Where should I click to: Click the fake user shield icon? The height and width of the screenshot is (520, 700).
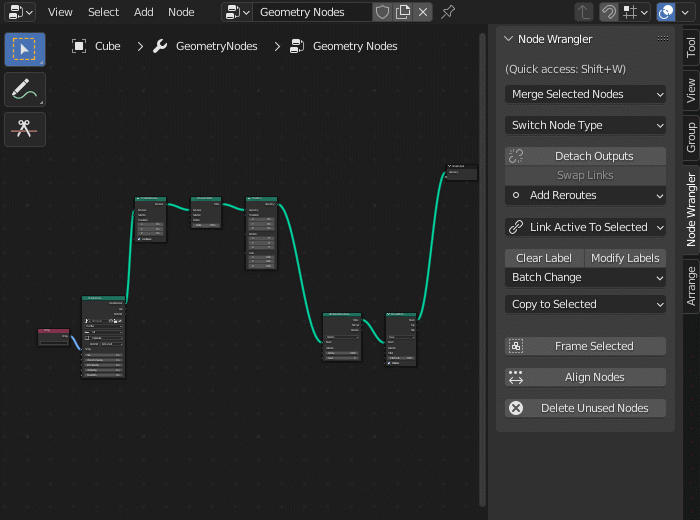(x=382, y=12)
